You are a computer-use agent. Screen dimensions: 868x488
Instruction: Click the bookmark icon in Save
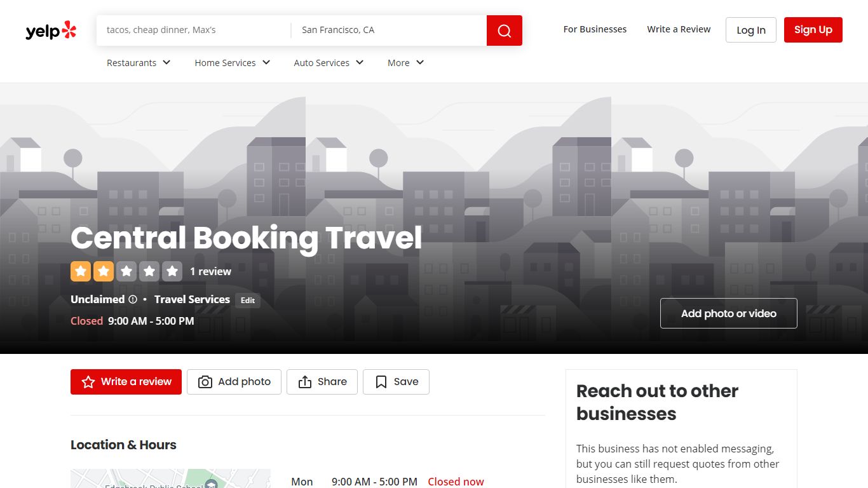381,382
